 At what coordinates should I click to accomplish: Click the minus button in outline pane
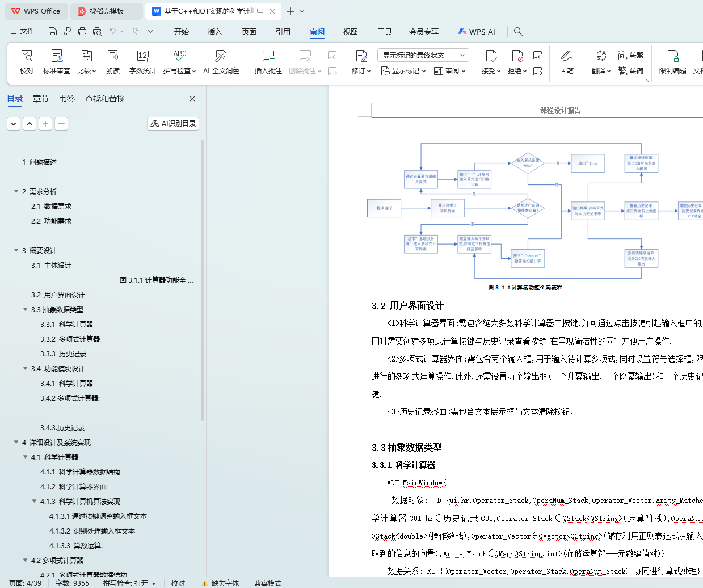(x=61, y=123)
